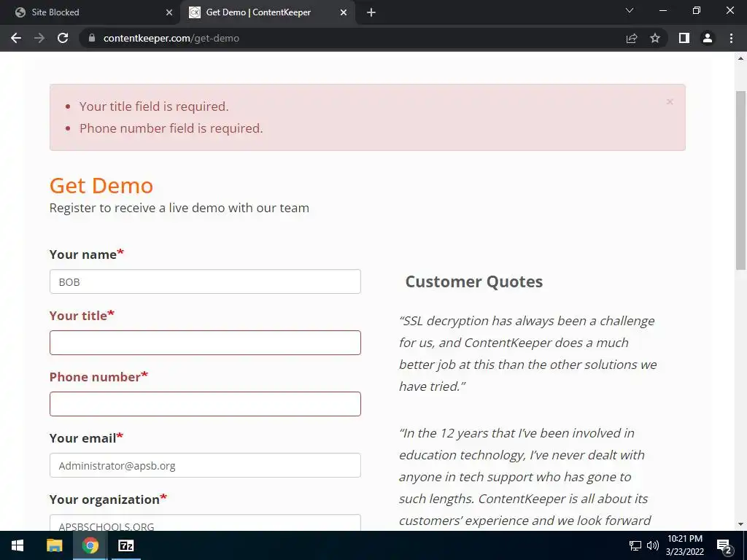
Task: Open File Explorer from the taskbar
Action: click(54, 545)
